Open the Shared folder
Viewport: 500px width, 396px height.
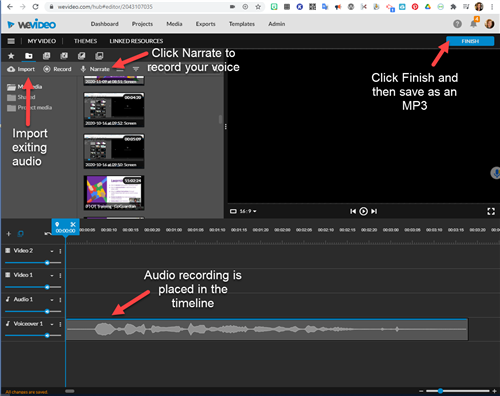(x=21, y=97)
